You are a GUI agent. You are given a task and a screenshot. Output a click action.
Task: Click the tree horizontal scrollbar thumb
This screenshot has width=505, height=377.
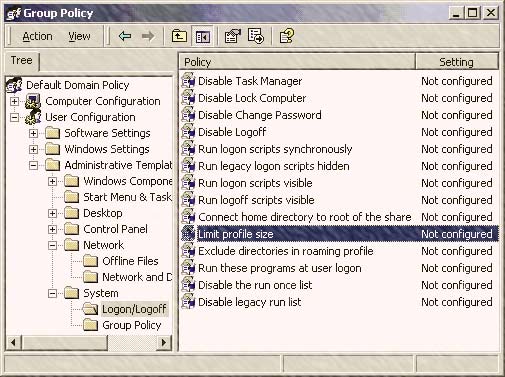pos(64,342)
